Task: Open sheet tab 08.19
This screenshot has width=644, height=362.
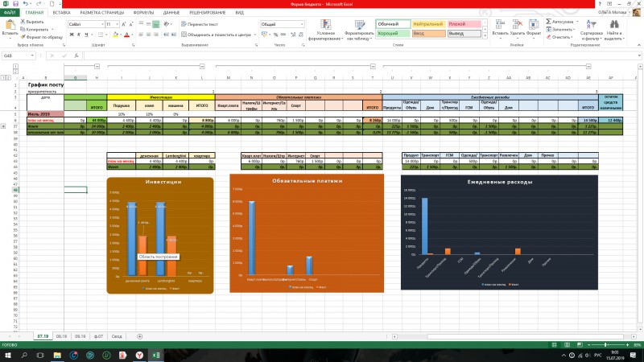Action: (x=61, y=336)
